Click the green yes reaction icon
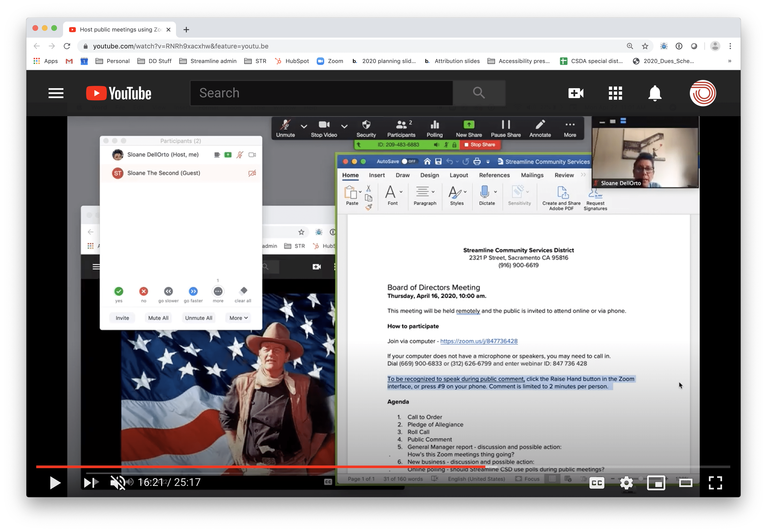The width and height of the screenshot is (767, 532). point(119,291)
